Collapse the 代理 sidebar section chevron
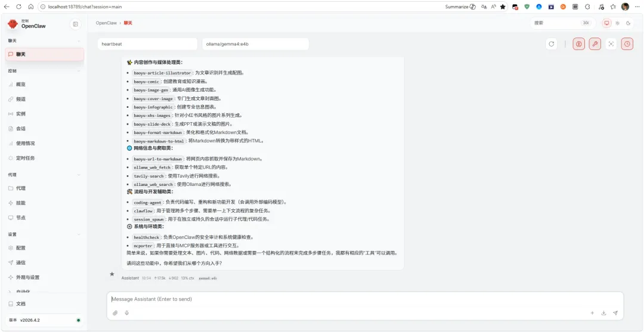This screenshot has height=332, width=644. [79, 175]
